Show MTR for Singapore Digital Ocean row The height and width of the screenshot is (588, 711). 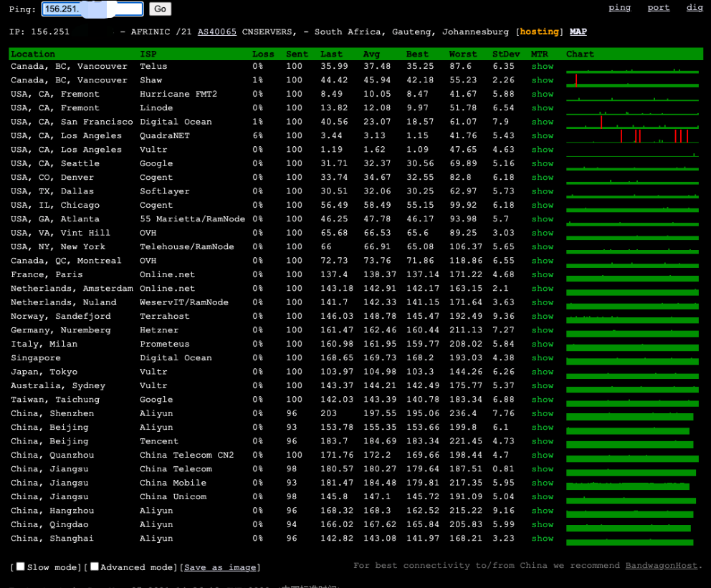coord(543,358)
